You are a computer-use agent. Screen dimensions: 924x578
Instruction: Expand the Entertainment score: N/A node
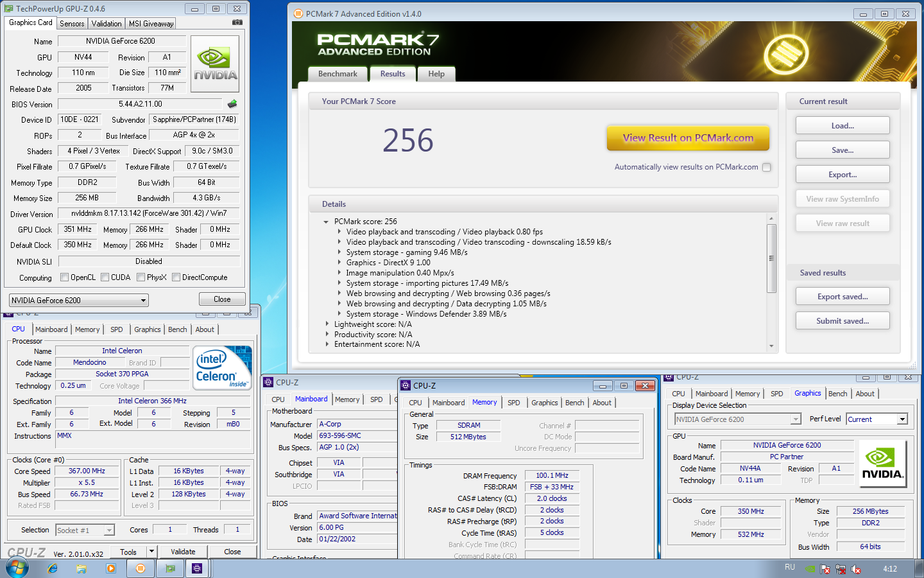(x=326, y=344)
